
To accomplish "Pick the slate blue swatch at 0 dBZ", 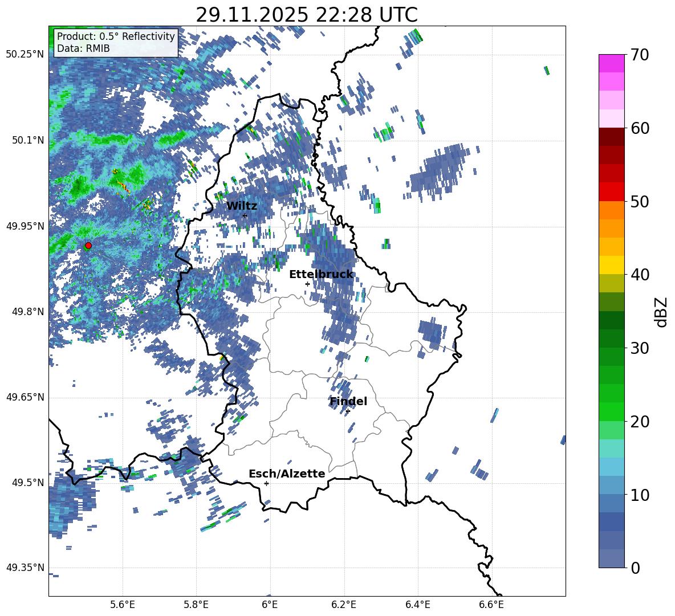I will (612, 558).
